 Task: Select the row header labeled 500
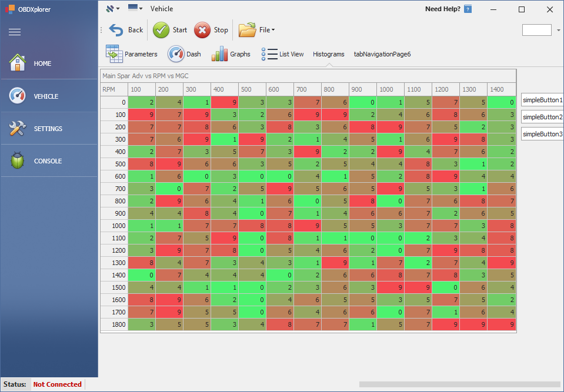114,164
